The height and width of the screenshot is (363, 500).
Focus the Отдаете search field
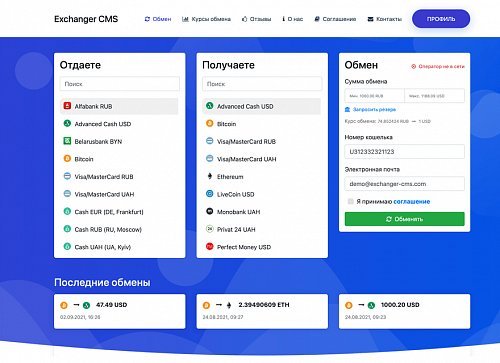click(120, 84)
